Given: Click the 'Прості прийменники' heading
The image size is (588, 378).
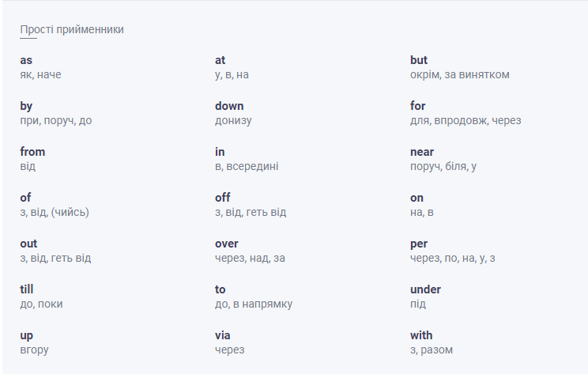Looking at the screenshot, I should (72, 29).
